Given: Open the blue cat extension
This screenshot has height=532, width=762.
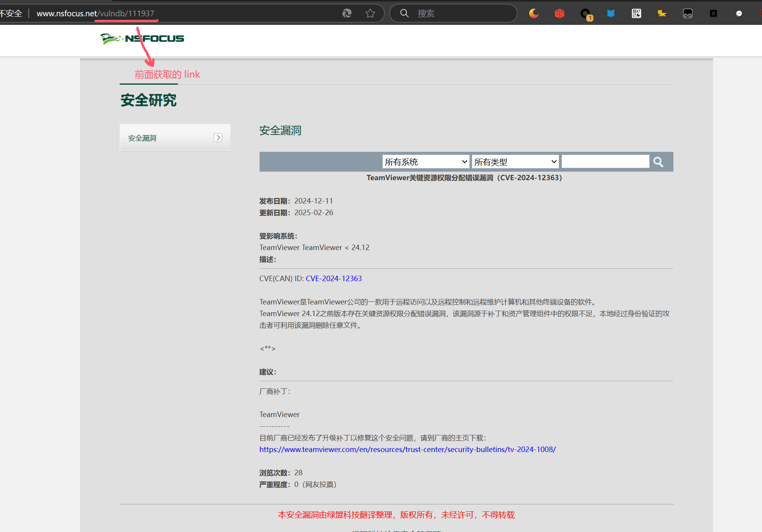Looking at the screenshot, I should [611, 14].
